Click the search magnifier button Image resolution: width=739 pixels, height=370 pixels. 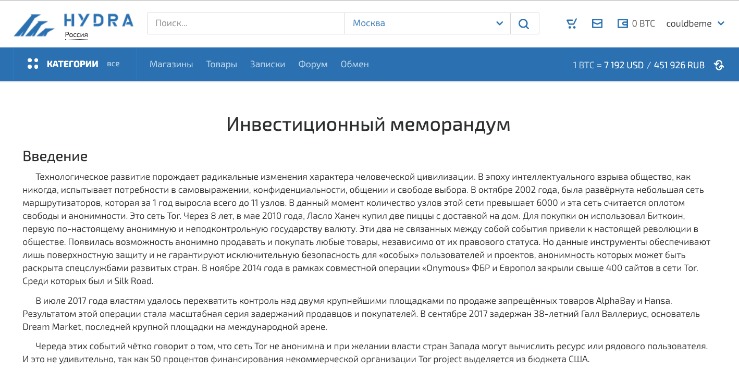click(524, 24)
